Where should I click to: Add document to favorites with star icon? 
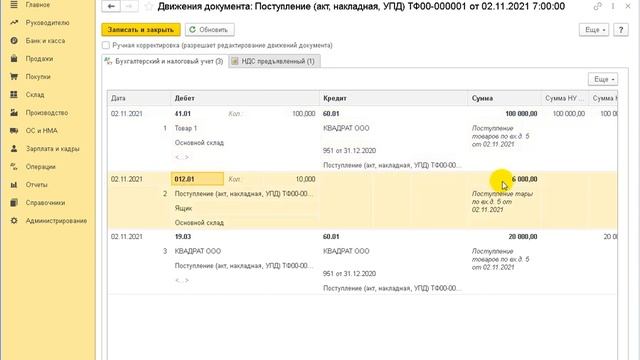click(x=149, y=7)
